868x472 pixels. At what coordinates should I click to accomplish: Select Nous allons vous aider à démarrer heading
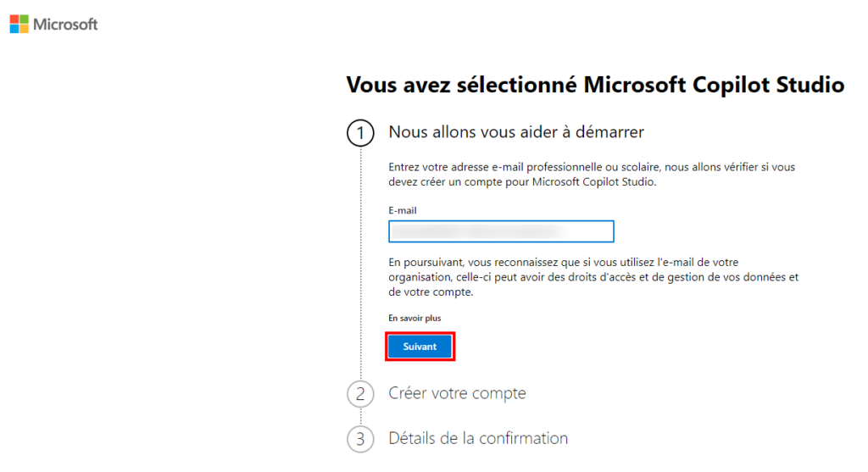coord(516,132)
